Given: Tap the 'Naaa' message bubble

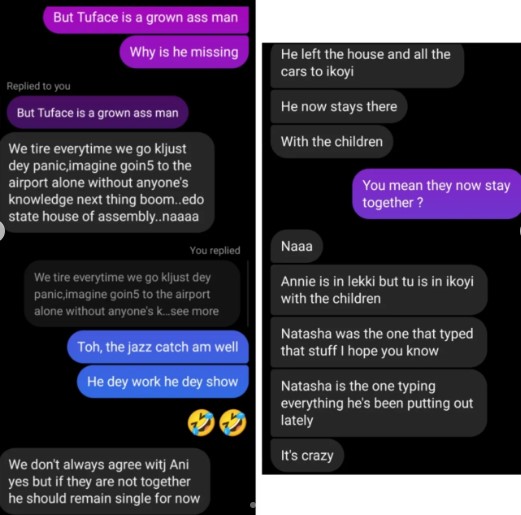Looking at the screenshot, I should [x=296, y=246].
